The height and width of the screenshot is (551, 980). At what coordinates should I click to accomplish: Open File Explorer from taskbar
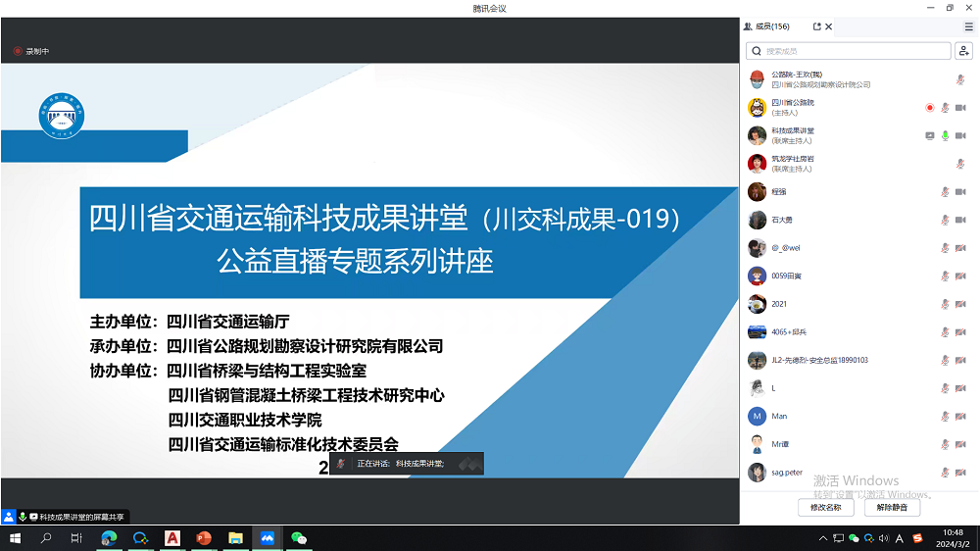[x=235, y=538]
